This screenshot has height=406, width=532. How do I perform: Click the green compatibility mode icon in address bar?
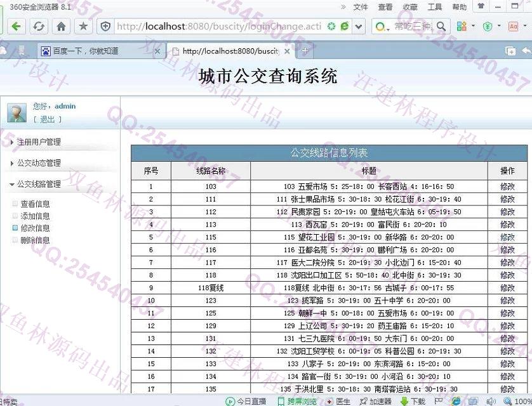click(331, 26)
